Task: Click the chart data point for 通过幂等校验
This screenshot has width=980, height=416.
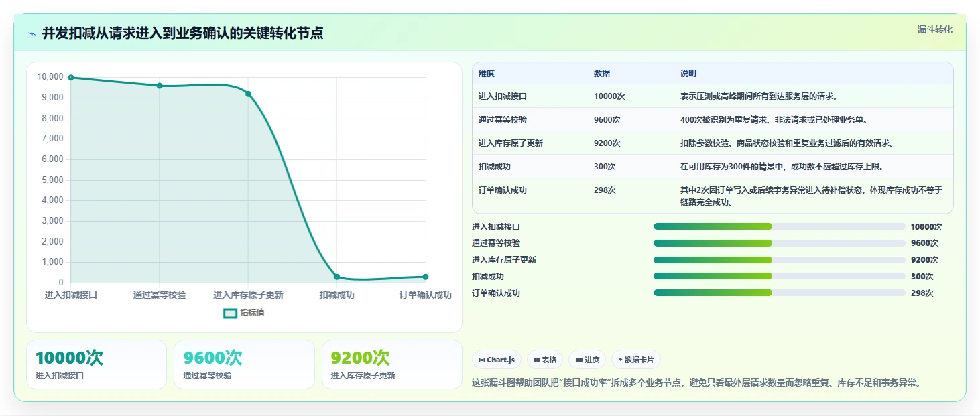Action: [160, 86]
